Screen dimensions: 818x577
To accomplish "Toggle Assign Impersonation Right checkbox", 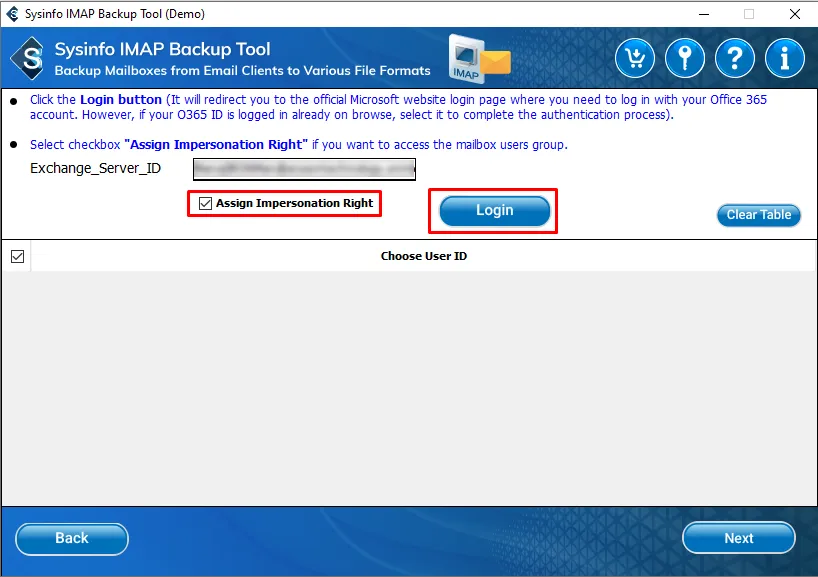I will pyautogui.click(x=206, y=203).
